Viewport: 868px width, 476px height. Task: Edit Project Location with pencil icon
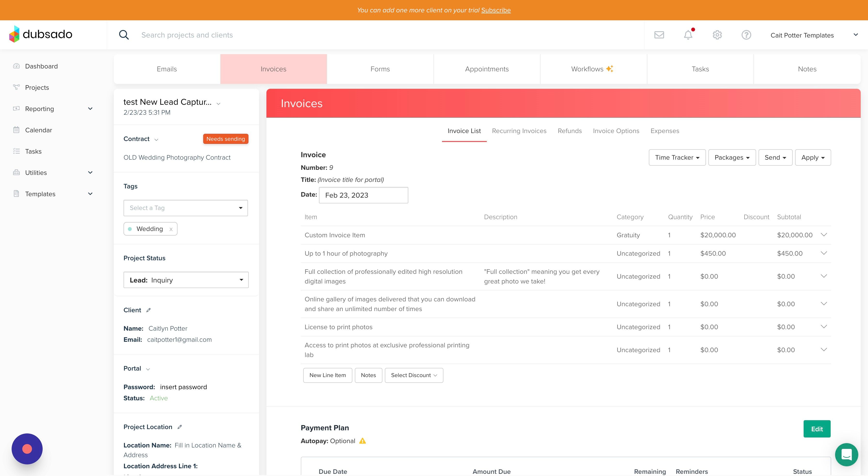click(x=180, y=427)
